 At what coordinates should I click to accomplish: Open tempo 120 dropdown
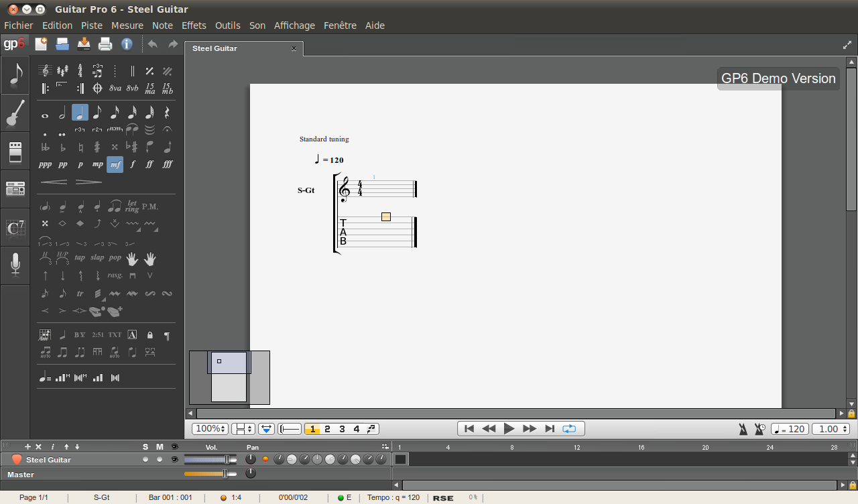(x=790, y=429)
